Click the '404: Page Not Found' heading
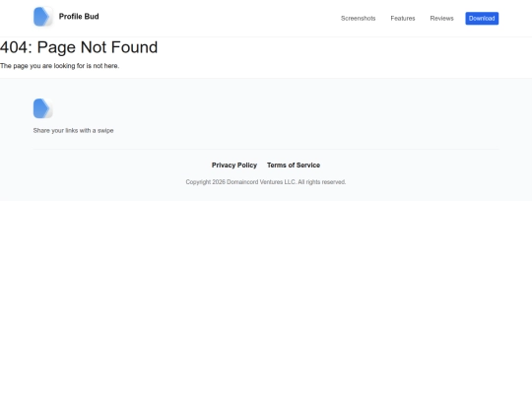The height and width of the screenshot is (399, 532). click(79, 47)
